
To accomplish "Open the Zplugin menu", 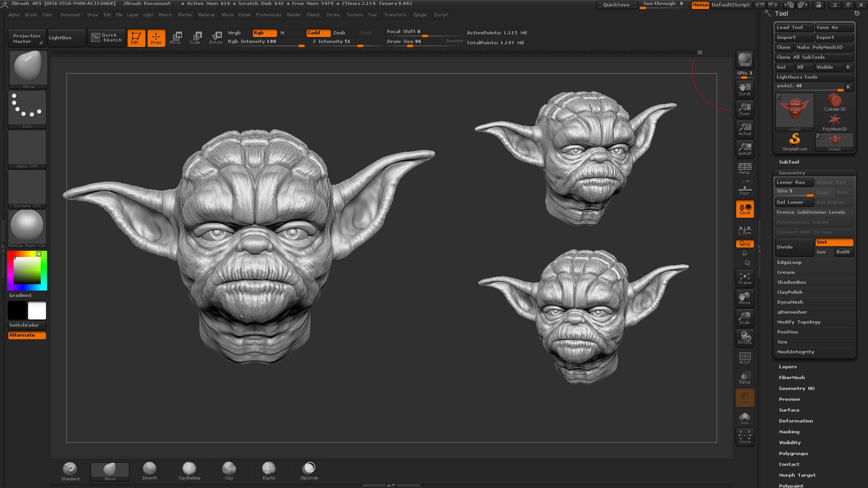I will coord(420,14).
